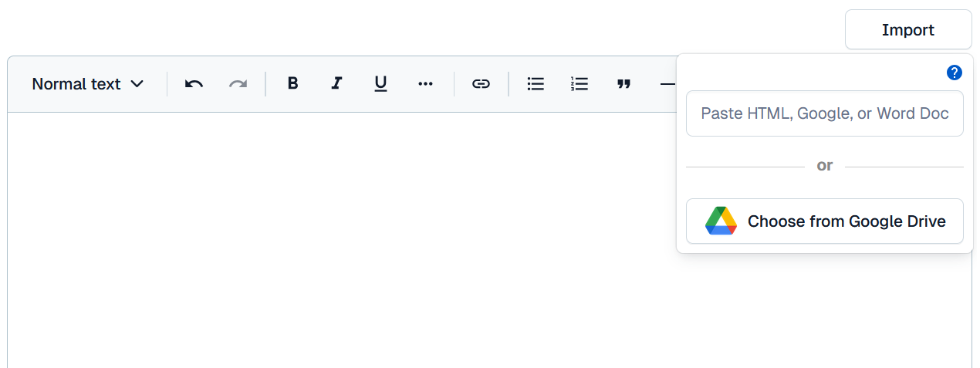Insert a block quote
The width and height of the screenshot is (980, 368).
point(623,84)
